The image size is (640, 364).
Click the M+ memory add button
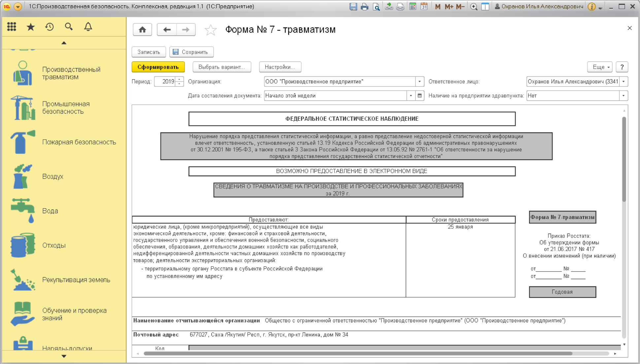point(449,7)
